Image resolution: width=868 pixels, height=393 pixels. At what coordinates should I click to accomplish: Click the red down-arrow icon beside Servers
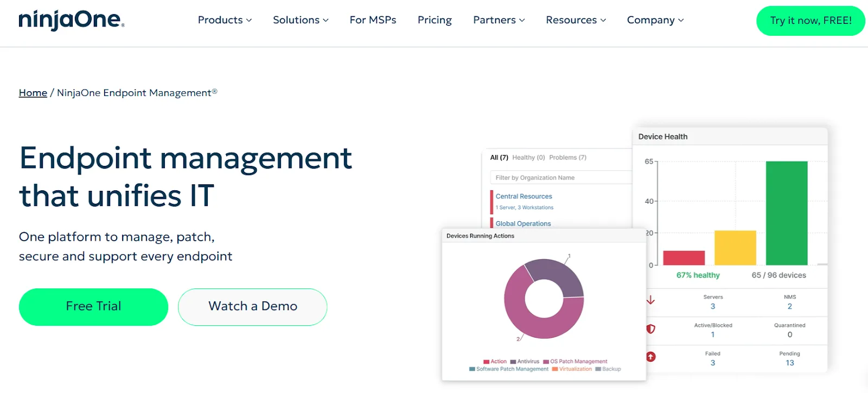650,300
